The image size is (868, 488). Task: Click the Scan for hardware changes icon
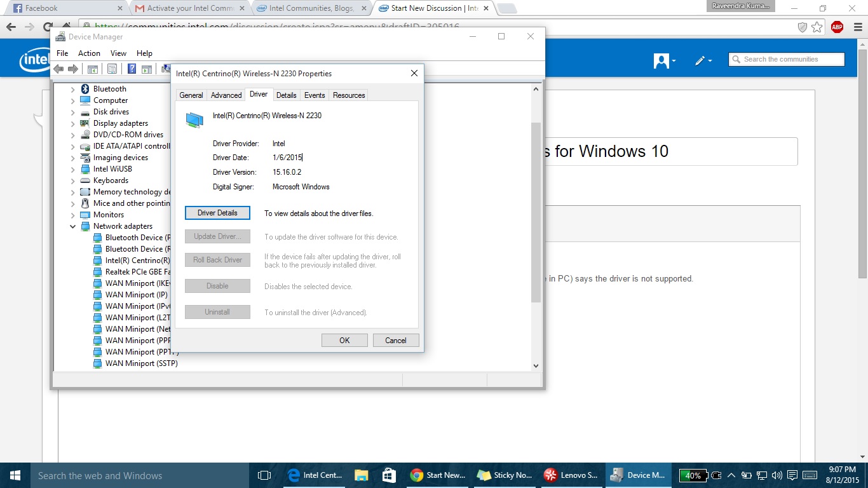166,69
